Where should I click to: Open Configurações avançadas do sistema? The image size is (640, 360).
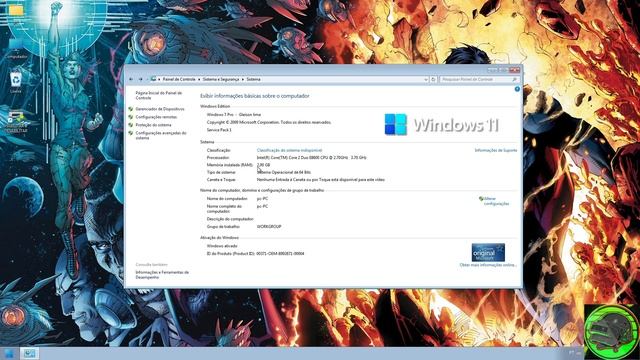pyautogui.click(x=161, y=136)
